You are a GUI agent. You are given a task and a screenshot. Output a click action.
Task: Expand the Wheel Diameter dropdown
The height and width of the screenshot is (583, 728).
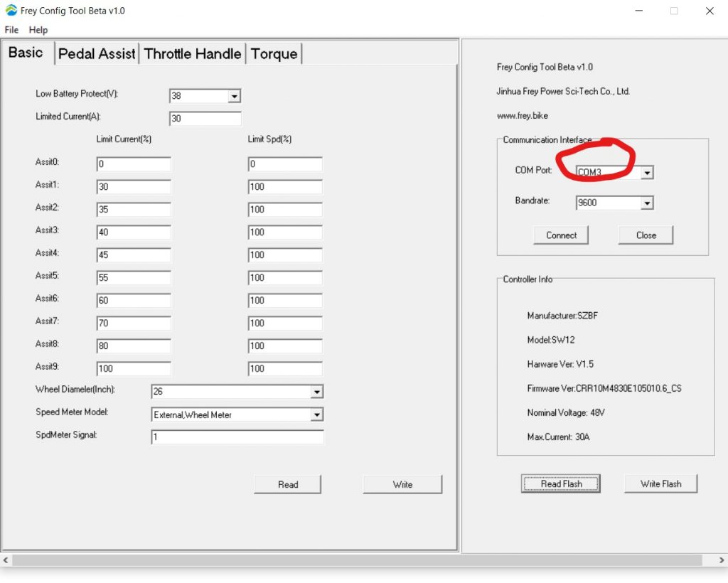pyautogui.click(x=316, y=392)
